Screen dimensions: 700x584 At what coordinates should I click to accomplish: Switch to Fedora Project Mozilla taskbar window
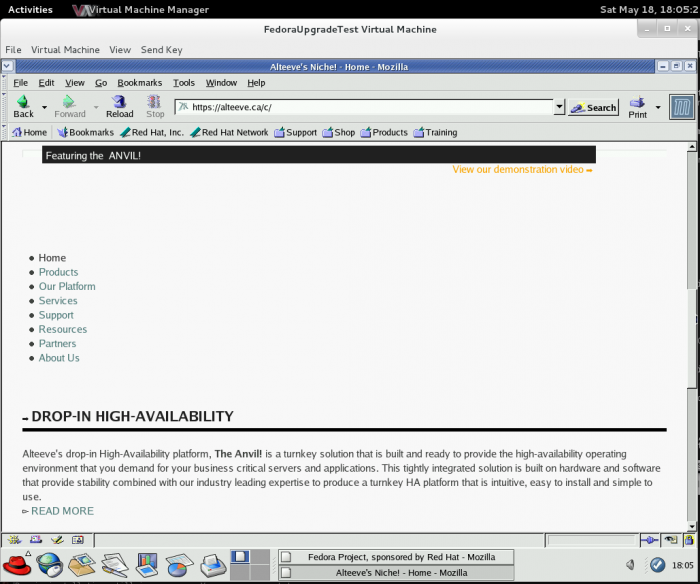[395, 557]
